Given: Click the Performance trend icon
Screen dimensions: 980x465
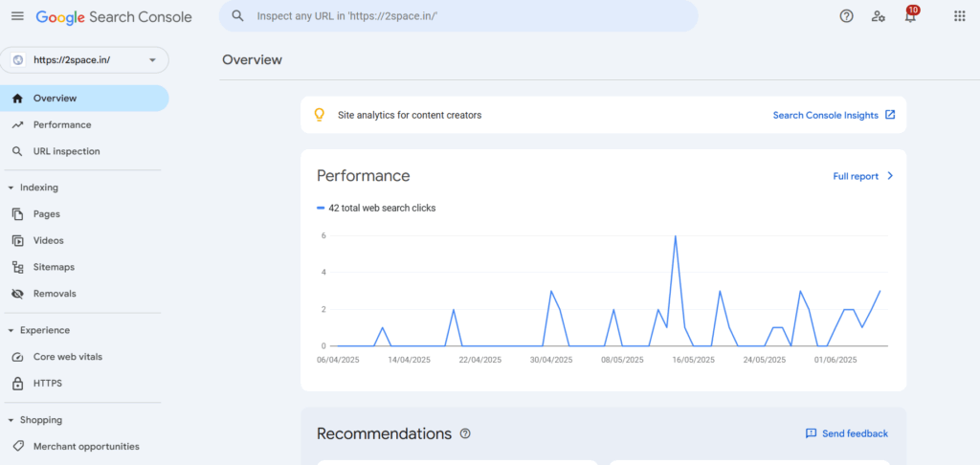Looking at the screenshot, I should [17, 125].
